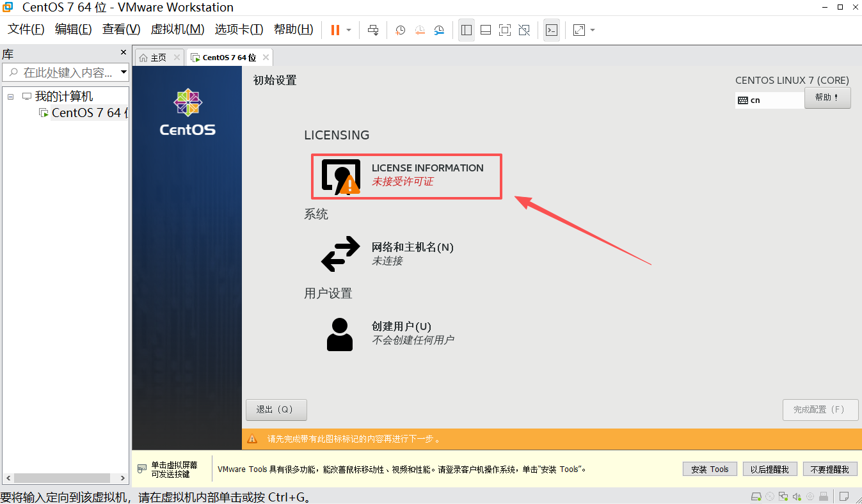Toggle the thumbnail bar view icon
Image resolution: width=862 pixels, height=504 pixels.
[x=486, y=30]
